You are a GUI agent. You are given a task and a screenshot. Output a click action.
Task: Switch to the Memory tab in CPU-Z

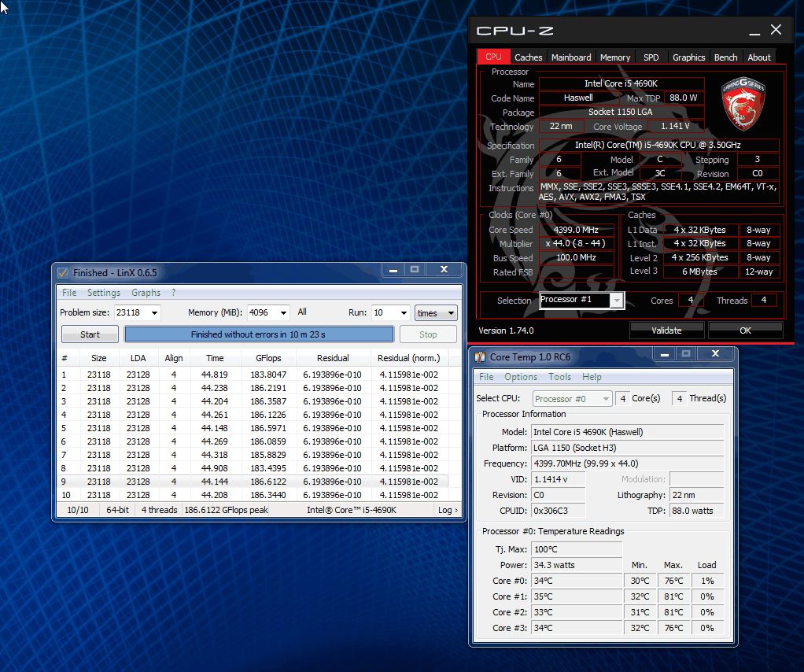click(x=614, y=57)
